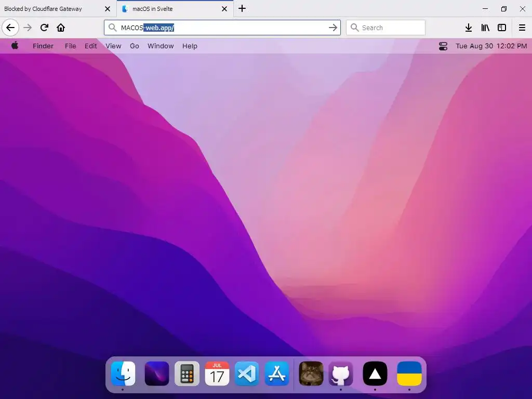Launch Calculator from the dock
The width and height of the screenshot is (532, 399).
(187, 374)
